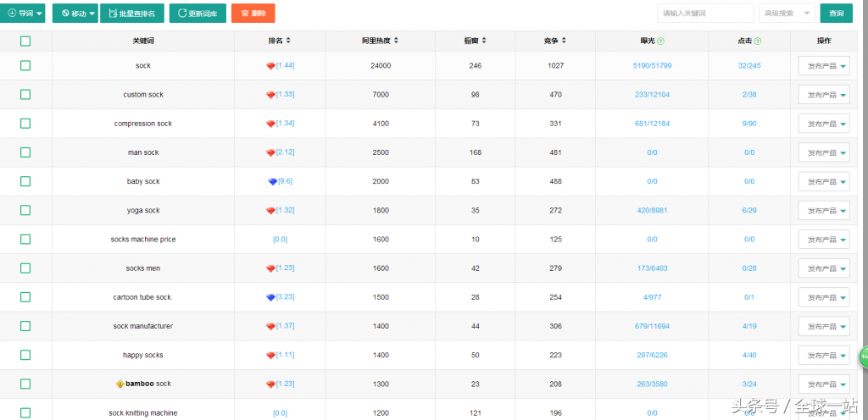Screen dimensions: 868x420
Task: Sort by 排名 column arrows
Action: coord(288,41)
